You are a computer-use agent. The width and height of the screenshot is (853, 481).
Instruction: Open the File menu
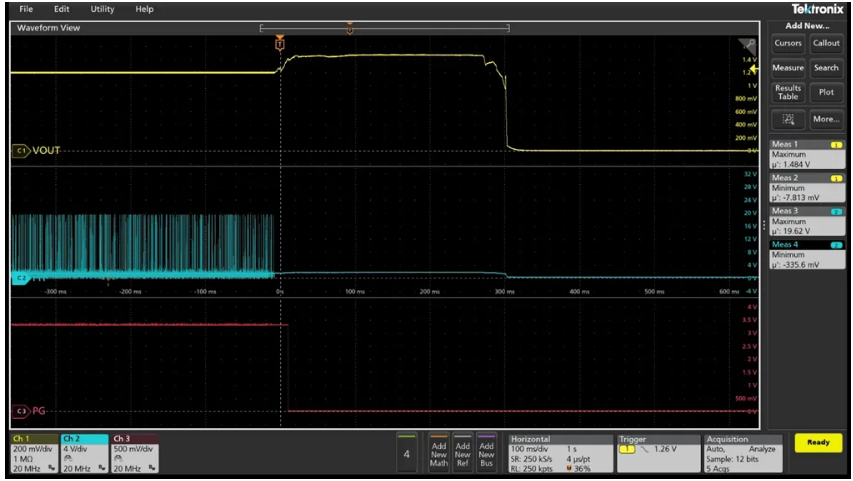point(26,9)
